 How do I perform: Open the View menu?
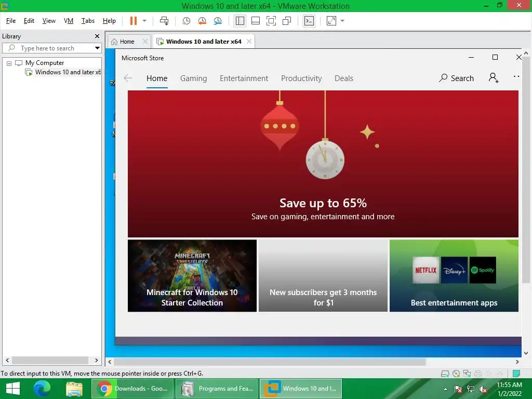[49, 21]
